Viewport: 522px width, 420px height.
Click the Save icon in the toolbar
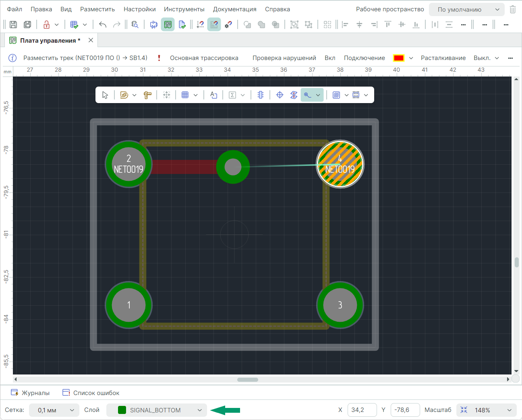tap(13, 25)
